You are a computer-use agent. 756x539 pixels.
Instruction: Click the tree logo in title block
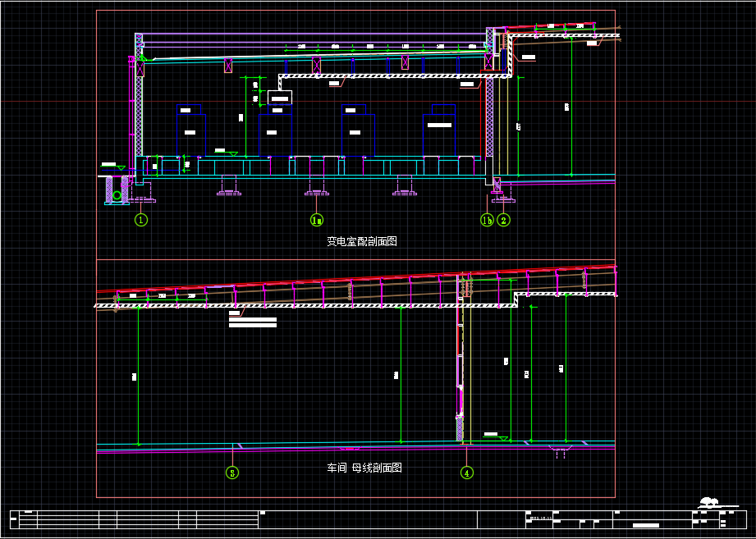click(x=708, y=501)
